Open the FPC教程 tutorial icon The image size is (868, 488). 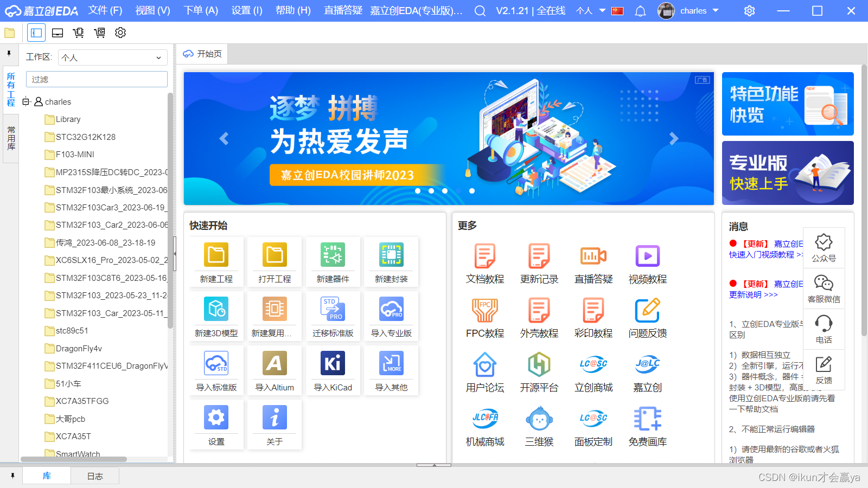pos(485,310)
